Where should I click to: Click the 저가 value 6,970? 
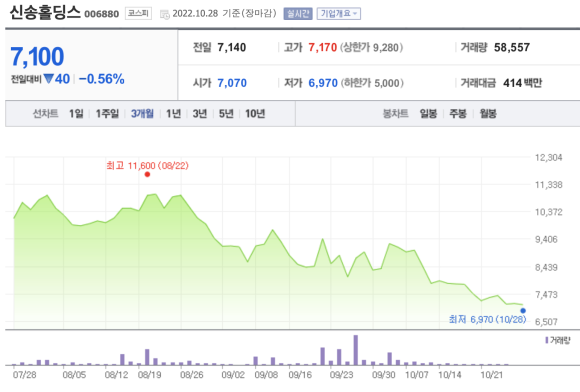point(323,83)
